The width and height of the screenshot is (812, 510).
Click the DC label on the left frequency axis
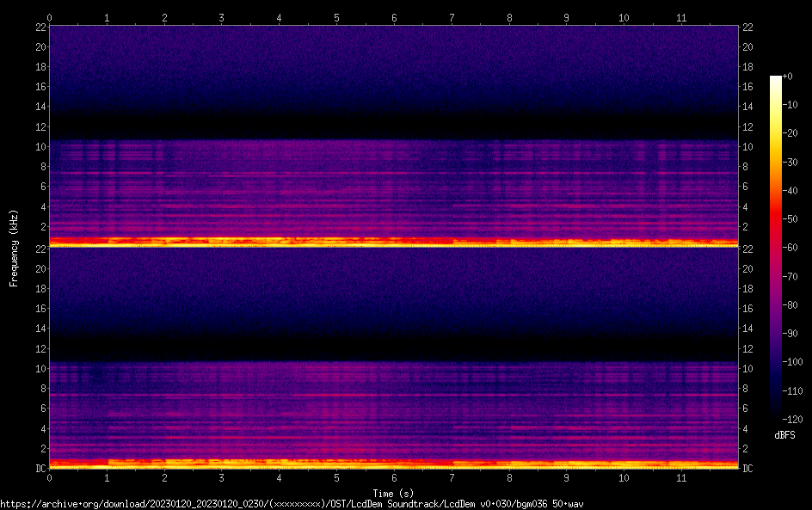point(40,468)
